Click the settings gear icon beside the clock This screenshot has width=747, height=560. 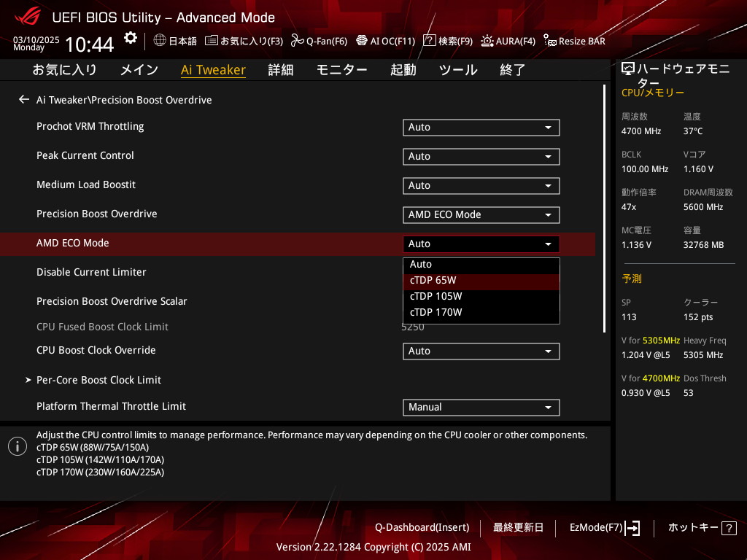130,38
